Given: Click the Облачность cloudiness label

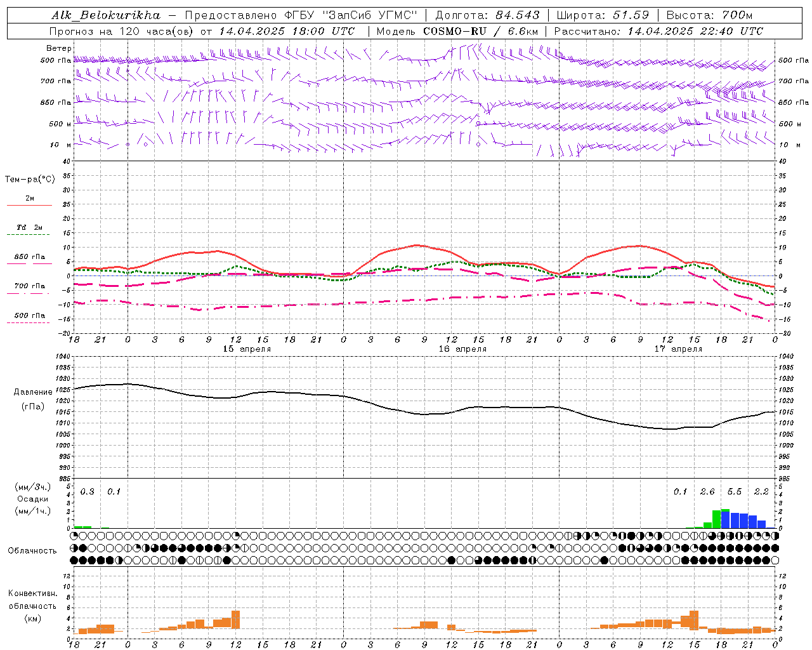Looking at the screenshot, I should (x=32, y=551).
